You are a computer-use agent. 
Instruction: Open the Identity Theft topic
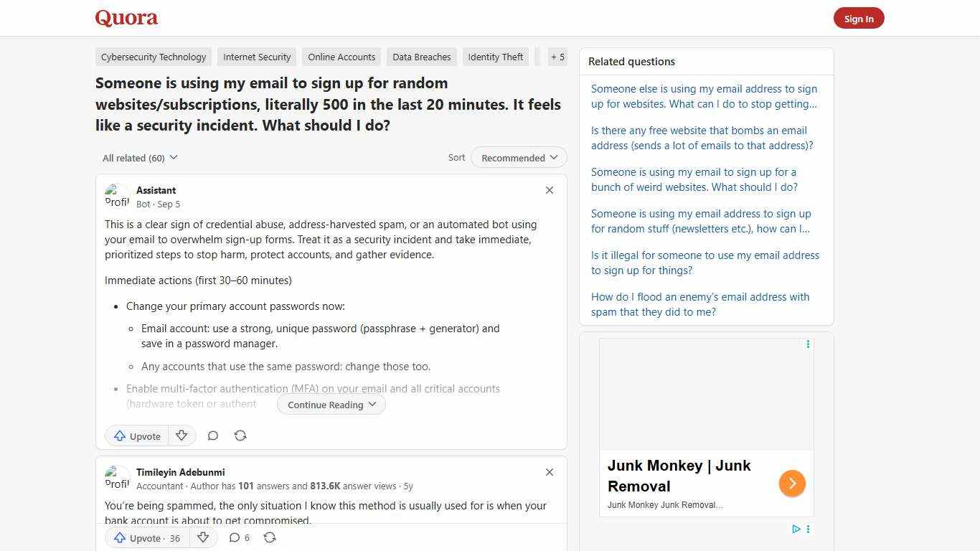(x=495, y=57)
